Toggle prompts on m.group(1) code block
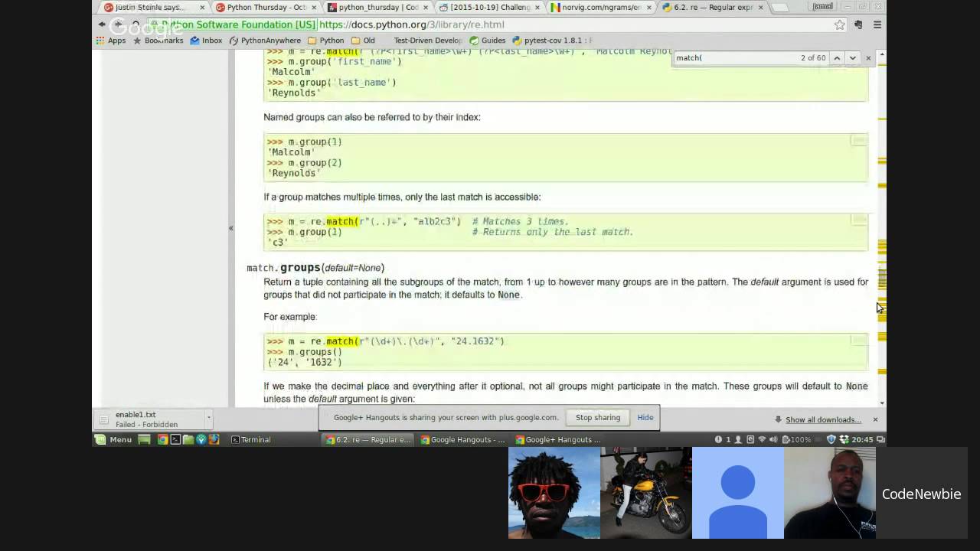 point(858,141)
